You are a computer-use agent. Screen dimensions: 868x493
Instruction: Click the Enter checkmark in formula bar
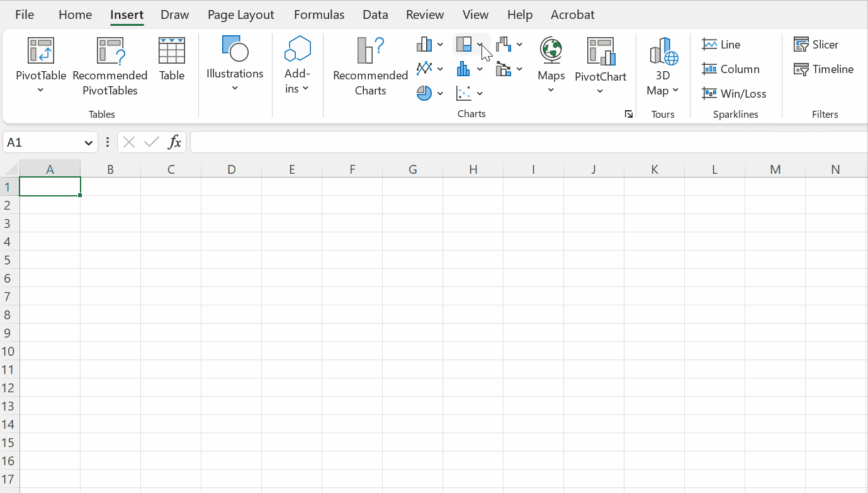(x=151, y=142)
